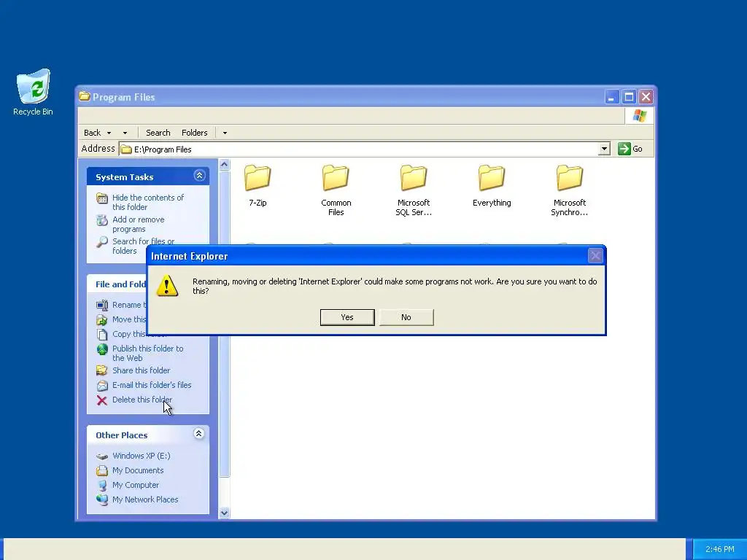Screen dimensions: 747x560
Task: Click the Back toolbar button
Action: (92, 133)
